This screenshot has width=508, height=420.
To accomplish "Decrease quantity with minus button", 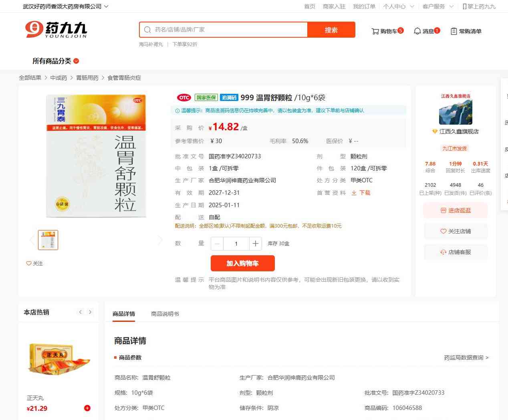I will [217, 244].
